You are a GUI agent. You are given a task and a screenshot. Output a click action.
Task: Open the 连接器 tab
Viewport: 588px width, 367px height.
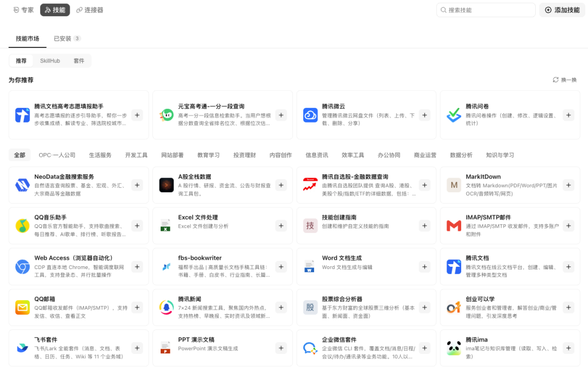[x=90, y=10]
